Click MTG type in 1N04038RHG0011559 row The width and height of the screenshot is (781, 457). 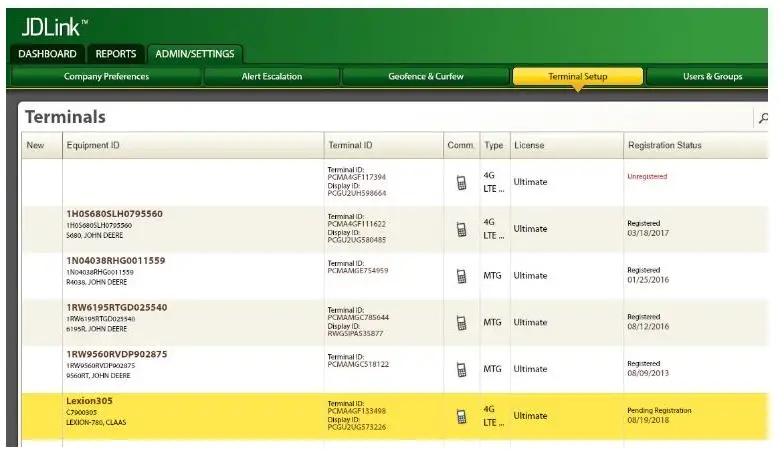(x=492, y=276)
